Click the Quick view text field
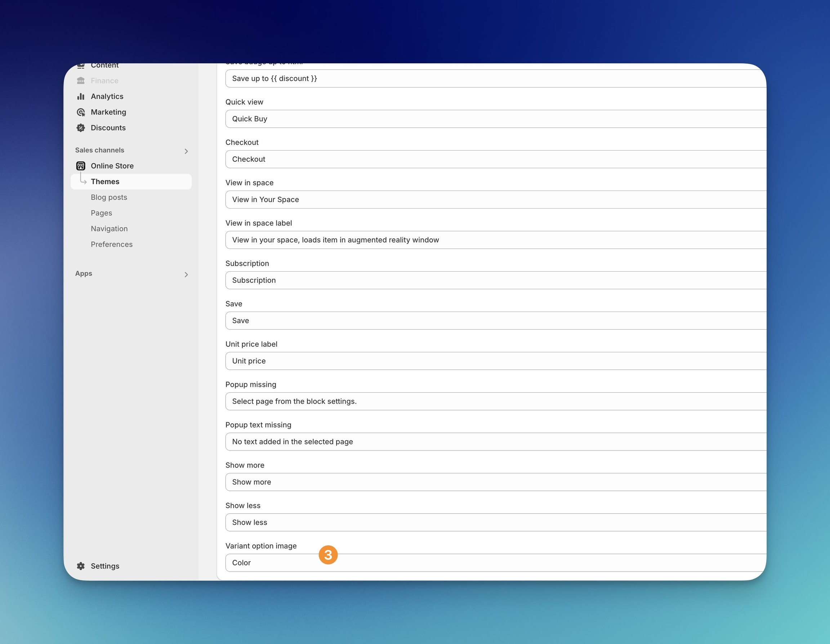The image size is (830, 644). [x=494, y=119]
